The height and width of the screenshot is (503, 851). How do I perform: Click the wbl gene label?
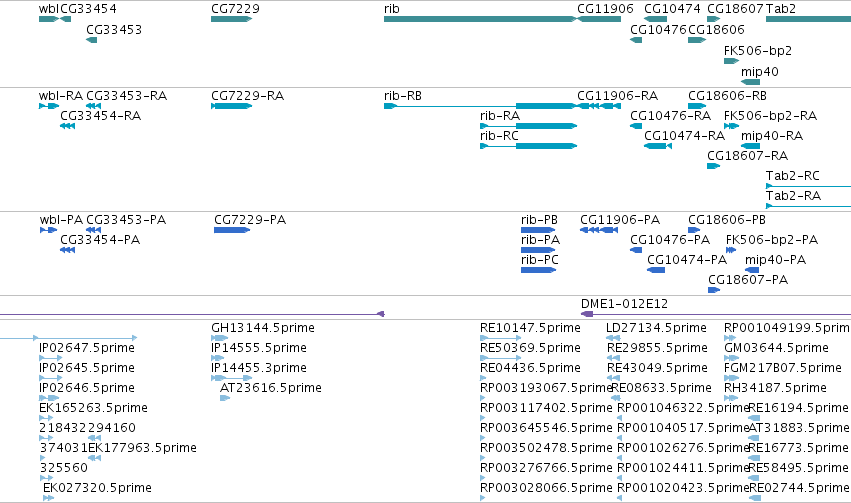click(x=49, y=9)
